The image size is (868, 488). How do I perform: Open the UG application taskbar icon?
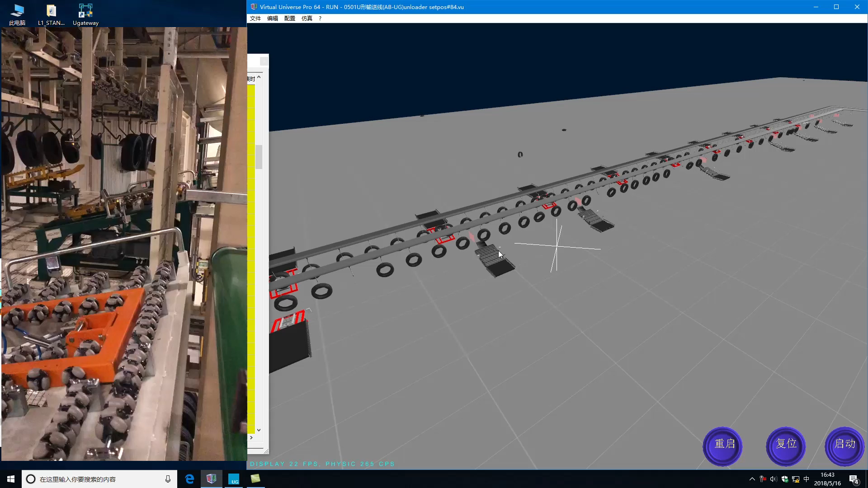click(234, 479)
